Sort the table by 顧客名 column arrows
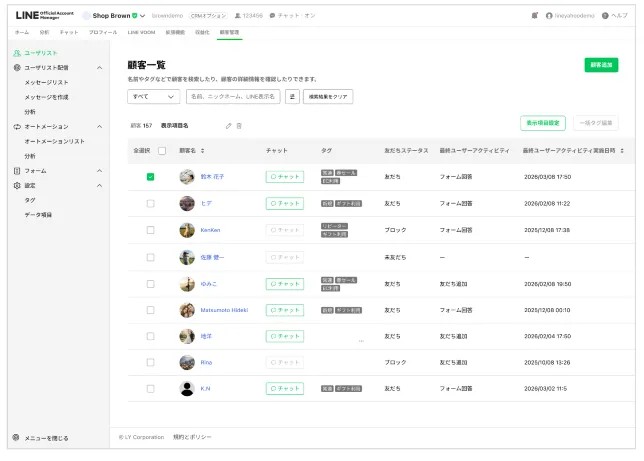Viewport: 644px width, 461px height. pos(202,151)
